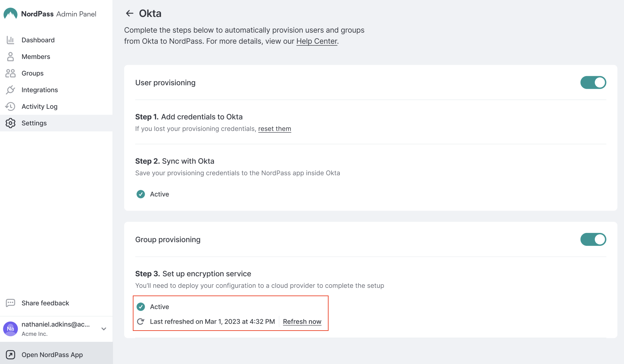Click the Step 2. Sync with Okta heading
The image size is (624, 364).
click(175, 161)
